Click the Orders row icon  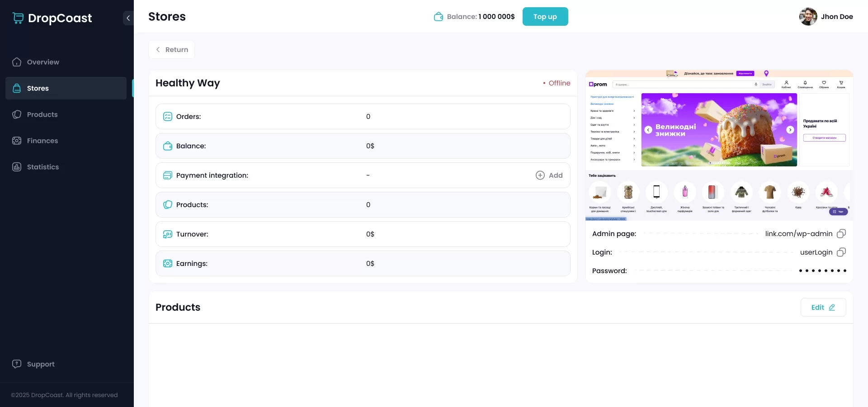[x=168, y=117]
